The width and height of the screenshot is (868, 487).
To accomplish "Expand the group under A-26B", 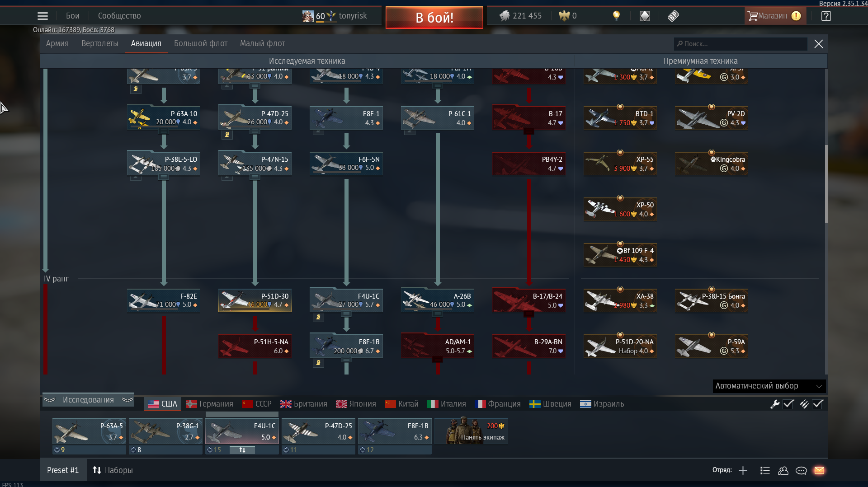I will tap(438, 314).
